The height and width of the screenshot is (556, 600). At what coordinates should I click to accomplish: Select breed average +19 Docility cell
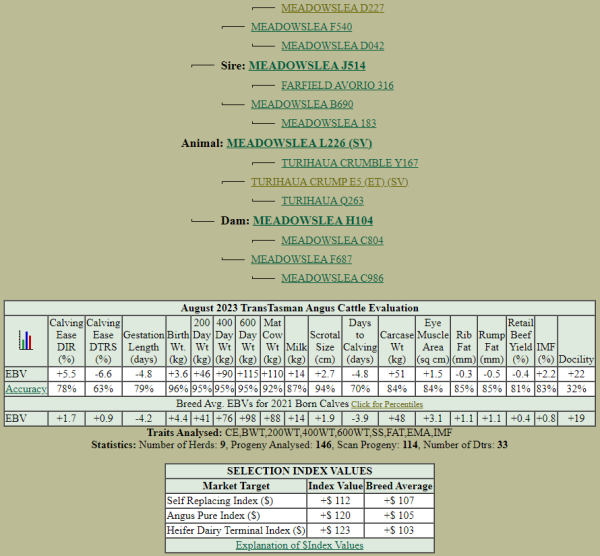coord(576,418)
